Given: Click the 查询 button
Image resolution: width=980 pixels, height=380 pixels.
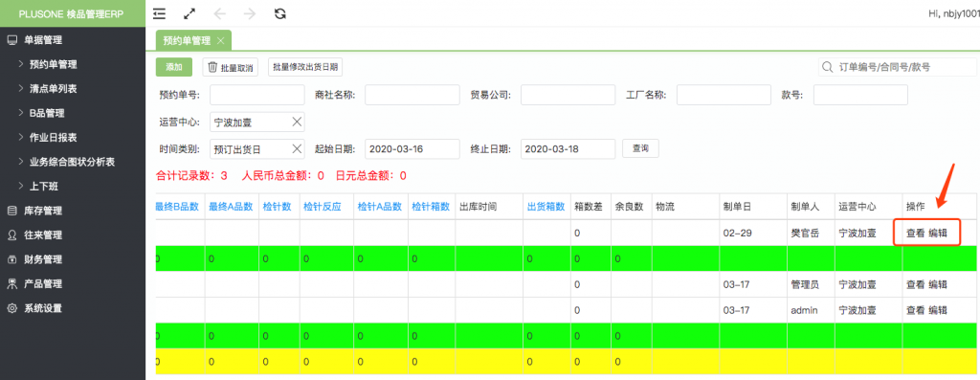Looking at the screenshot, I should click(x=640, y=148).
